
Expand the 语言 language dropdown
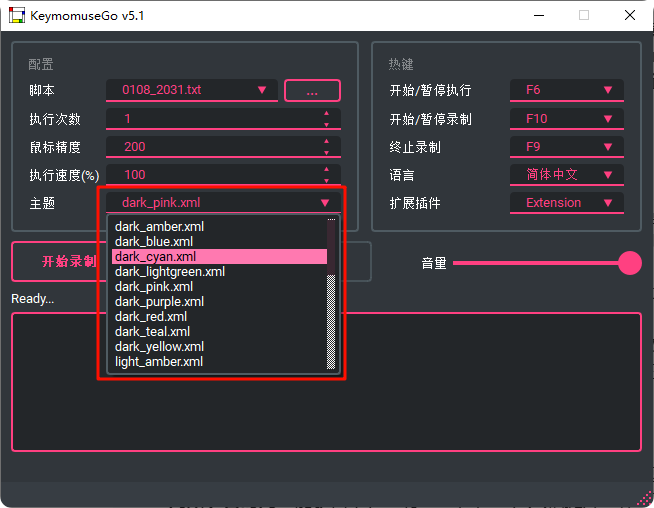566,175
